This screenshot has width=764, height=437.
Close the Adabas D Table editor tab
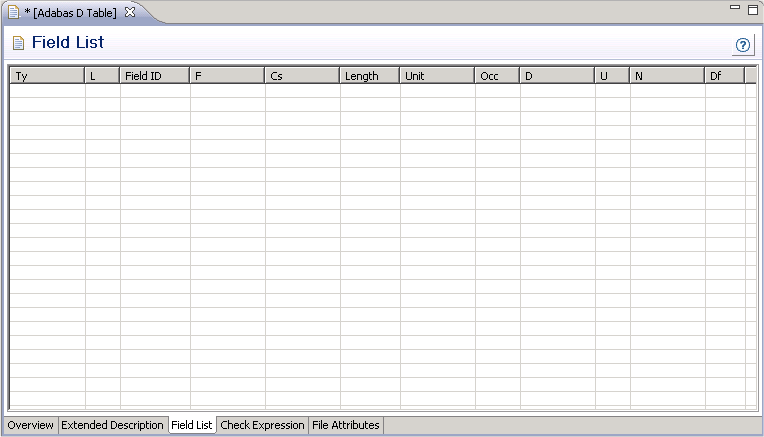130,13
